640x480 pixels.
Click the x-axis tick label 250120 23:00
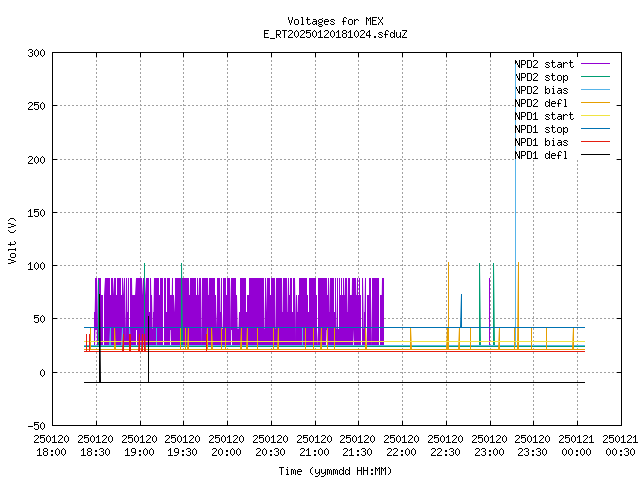point(489,446)
